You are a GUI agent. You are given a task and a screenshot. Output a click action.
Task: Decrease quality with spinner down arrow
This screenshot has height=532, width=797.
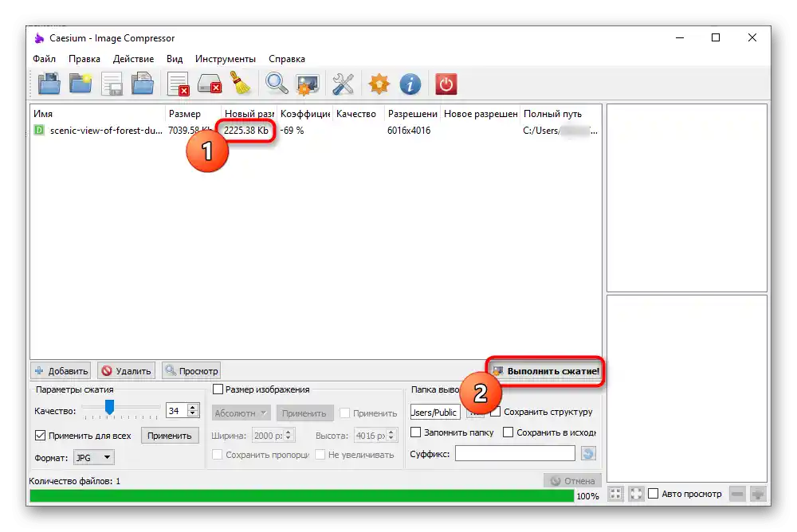[x=193, y=413]
